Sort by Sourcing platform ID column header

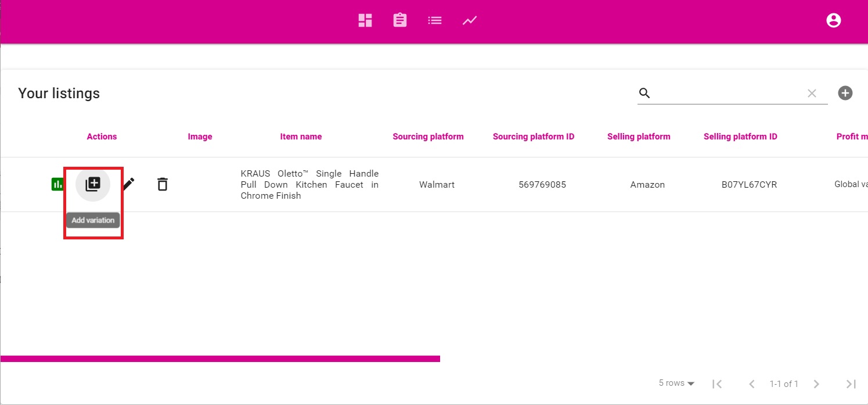click(x=534, y=137)
